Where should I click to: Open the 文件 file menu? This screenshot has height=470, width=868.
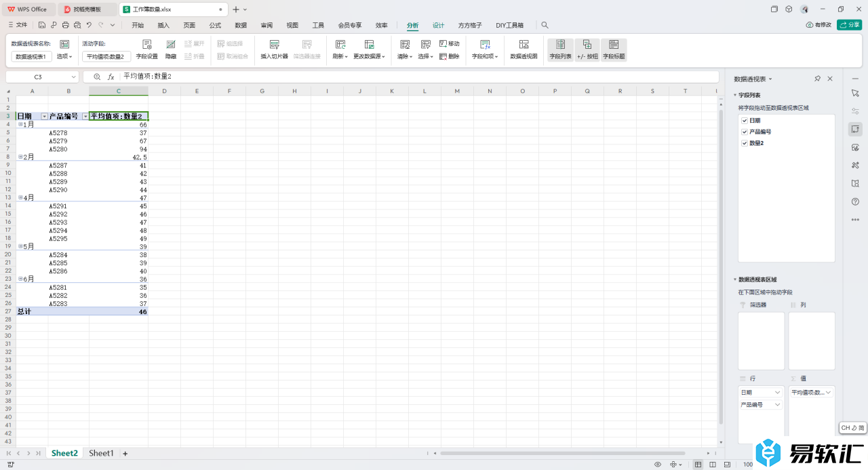coord(18,25)
